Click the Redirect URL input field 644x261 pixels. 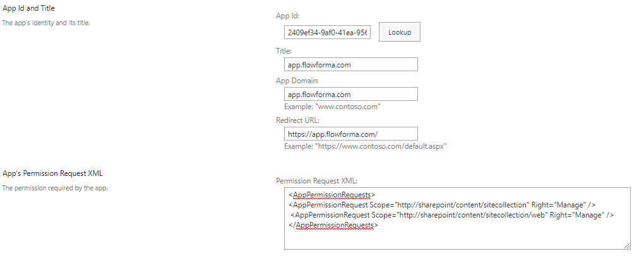[351, 134]
